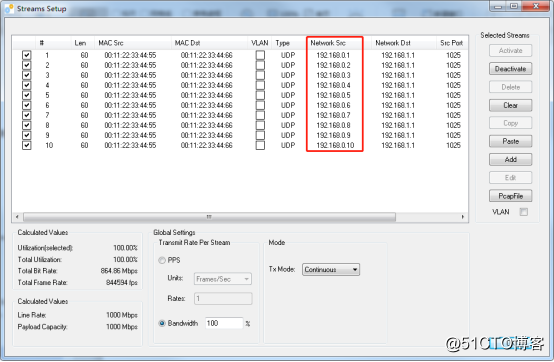Image resolution: width=554 pixels, height=362 pixels.
Task: Click the Network Src column header
Action: click(328, 43)
